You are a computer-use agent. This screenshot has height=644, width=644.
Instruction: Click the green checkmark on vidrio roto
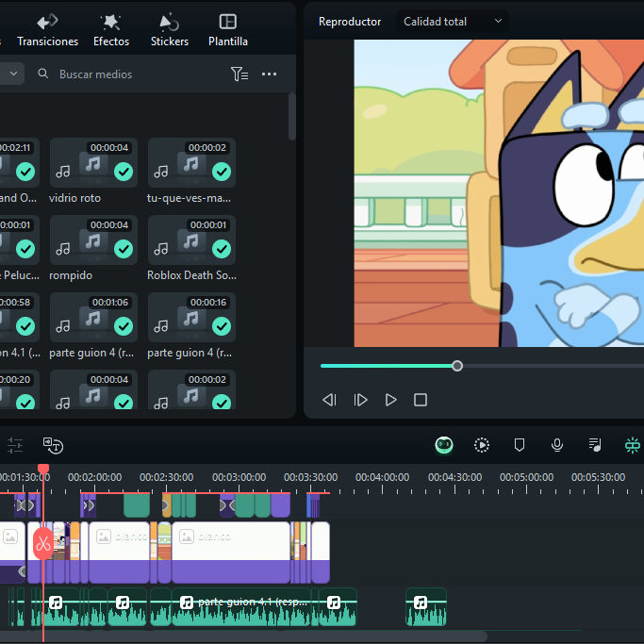coord(124,172)
